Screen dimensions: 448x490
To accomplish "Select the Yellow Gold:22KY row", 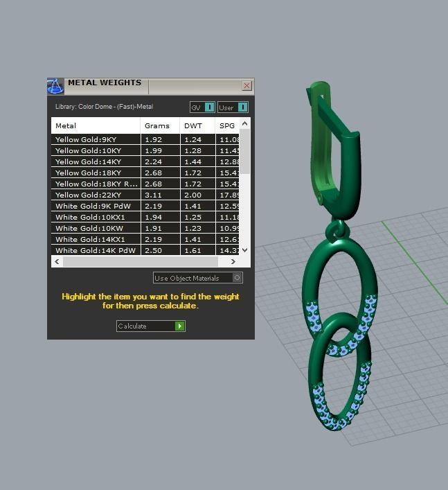I will [145, 195].
